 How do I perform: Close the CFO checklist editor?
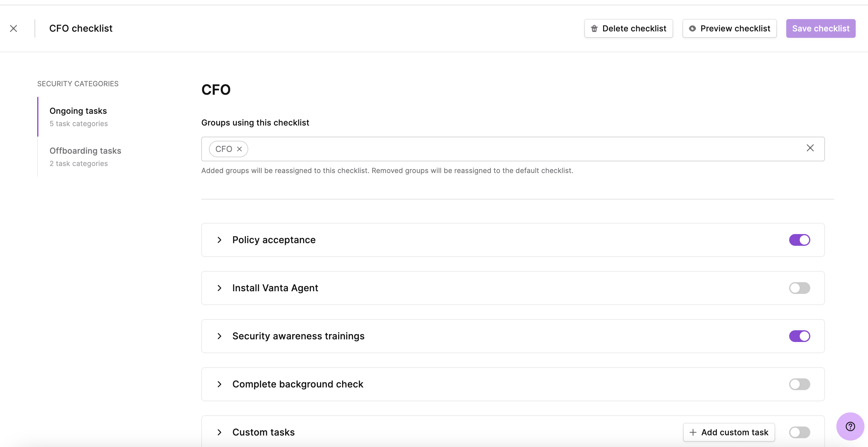point(13,28)
